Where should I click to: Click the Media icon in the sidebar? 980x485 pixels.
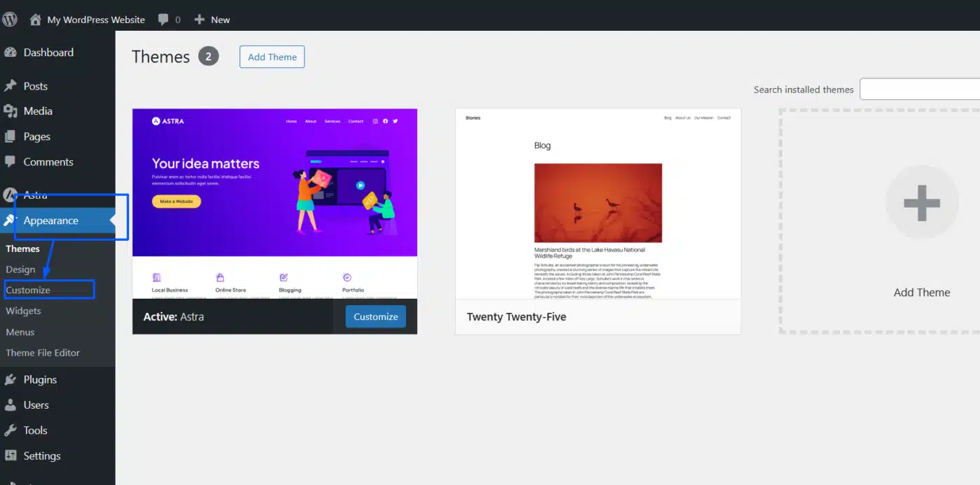pos(10,111)
